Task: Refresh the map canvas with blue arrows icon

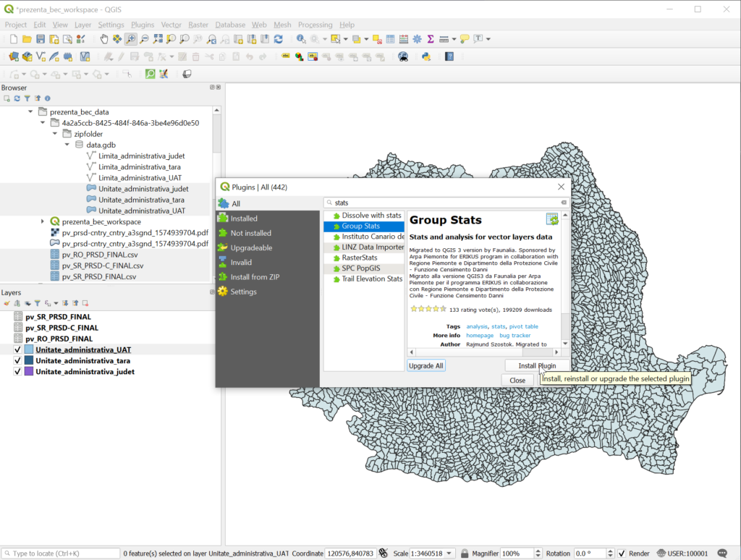Action: point(279,39)
